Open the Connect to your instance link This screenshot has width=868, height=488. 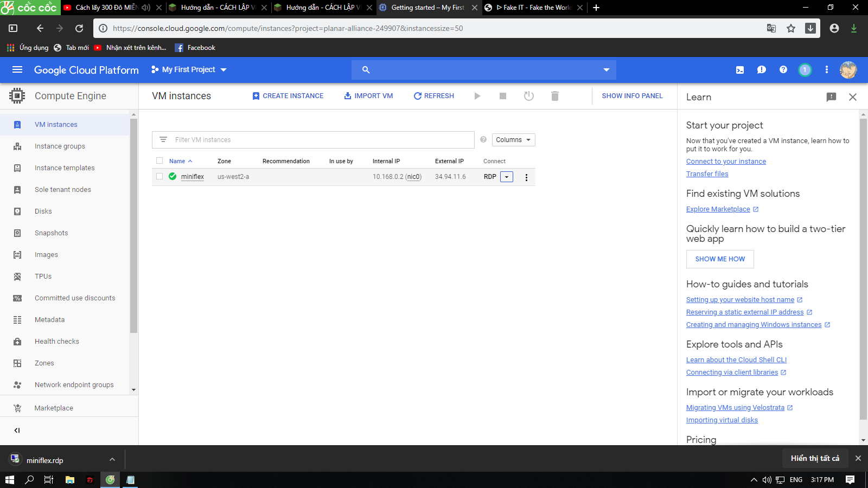726,162
